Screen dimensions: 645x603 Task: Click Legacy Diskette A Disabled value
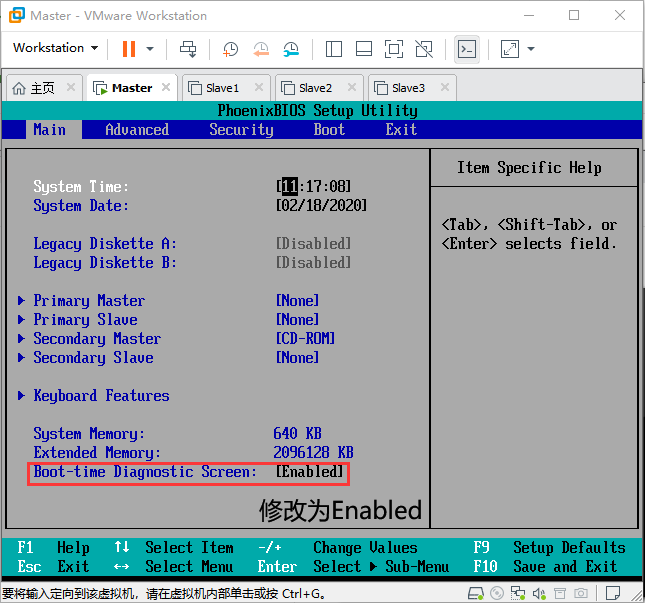pyautogui.click(x=313, y=244)
